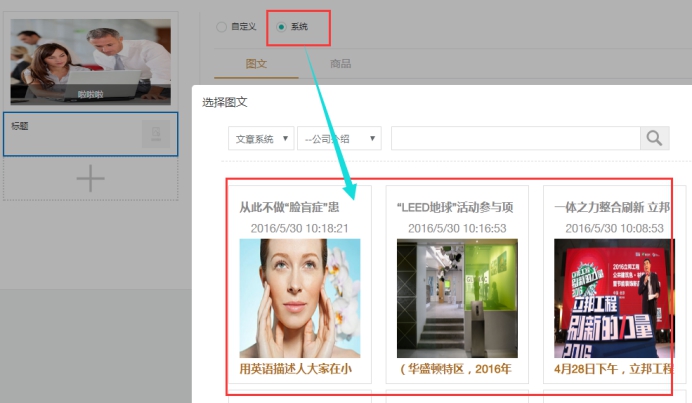Click the summary 4月28日下午，立邦工程
This screenshot has height=403, width=692.
coord(614,369)
